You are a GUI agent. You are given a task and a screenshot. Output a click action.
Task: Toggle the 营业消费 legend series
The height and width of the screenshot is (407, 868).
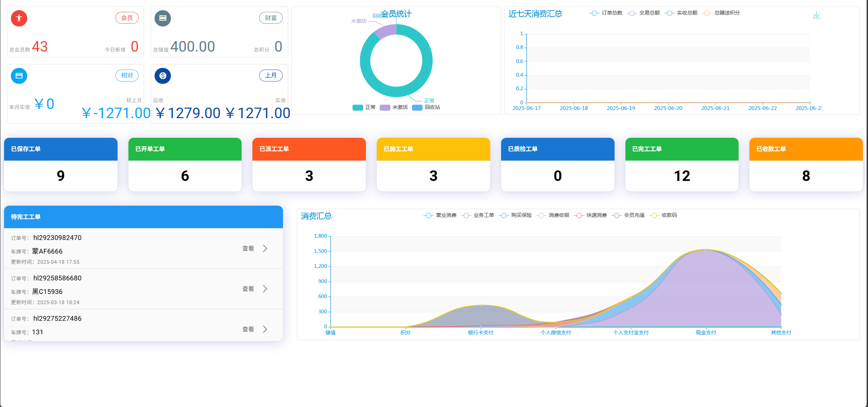point(440,215)
